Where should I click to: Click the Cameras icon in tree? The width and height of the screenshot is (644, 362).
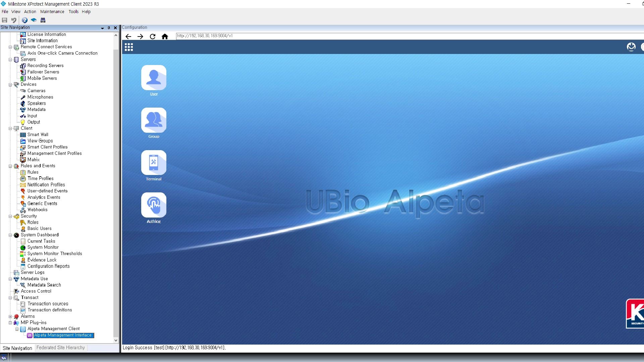23,91
